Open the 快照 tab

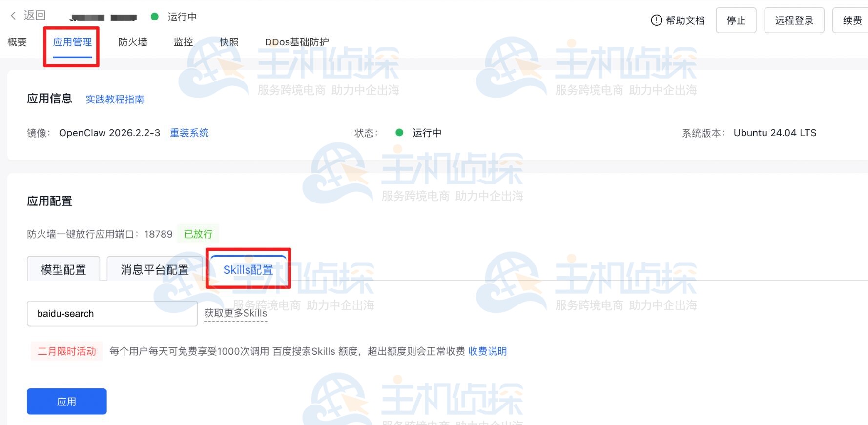tap(229, 42)
